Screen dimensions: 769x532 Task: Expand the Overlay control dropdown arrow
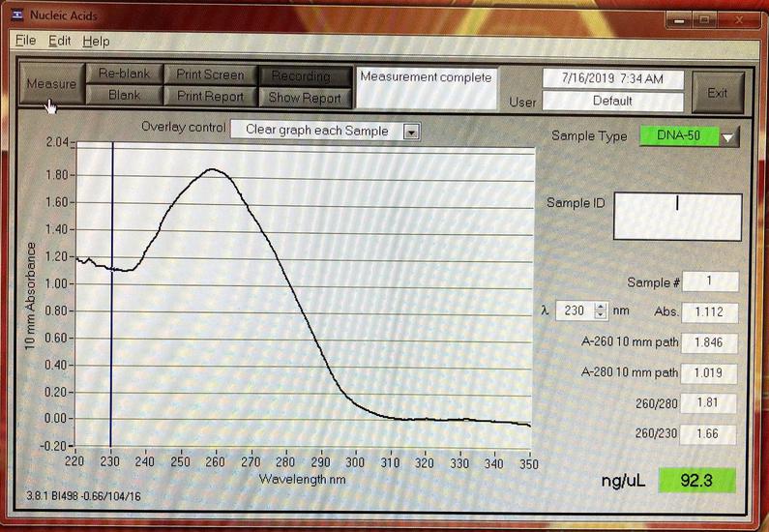(410, 131)
